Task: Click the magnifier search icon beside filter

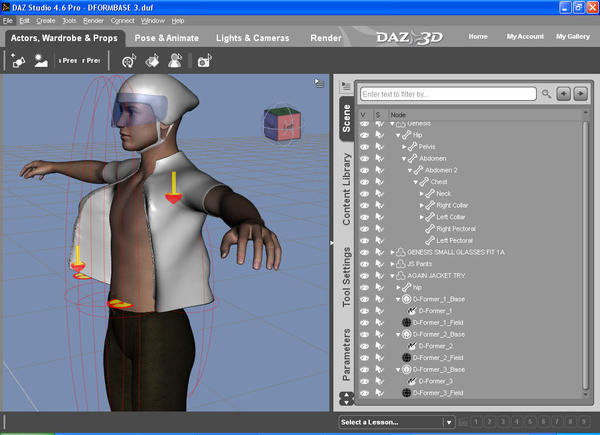Action: click(x=546, y=94)
